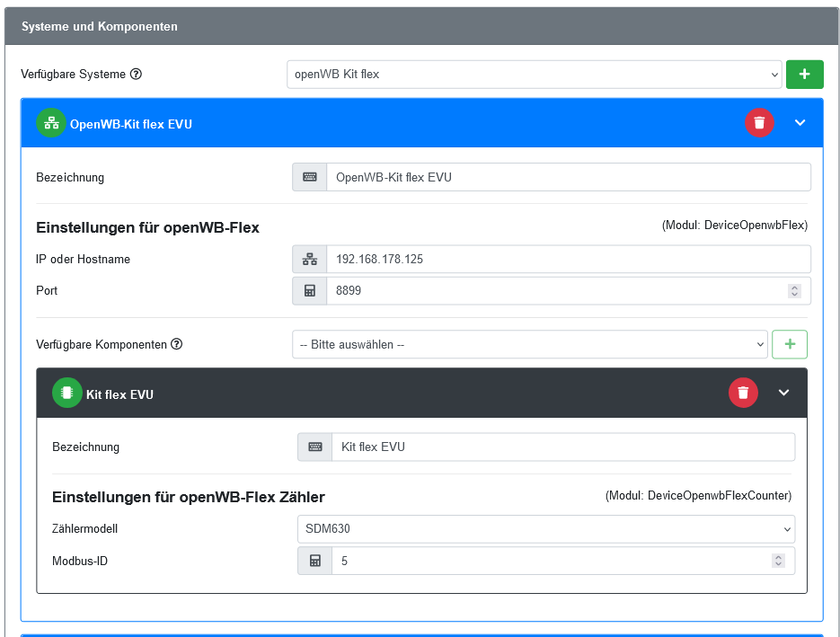
Task: Open the Verfügbare Komponenten dropdown
Action: click(530, 344)
